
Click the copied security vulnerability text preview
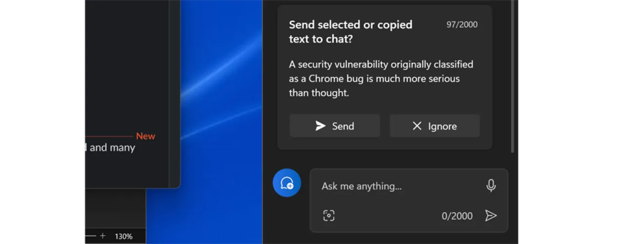click(x=381, y=79)
